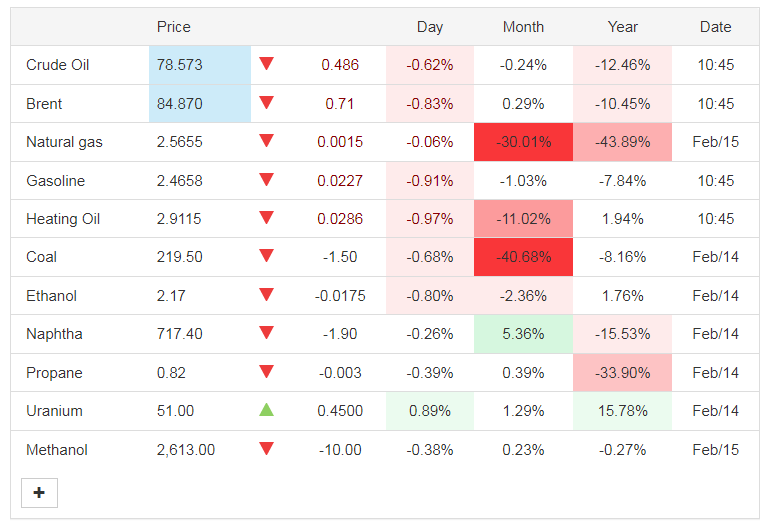Click Naphtha month change 5.36%
The width and height of the screenshot is (766, 527).
(x=523, y=334)
